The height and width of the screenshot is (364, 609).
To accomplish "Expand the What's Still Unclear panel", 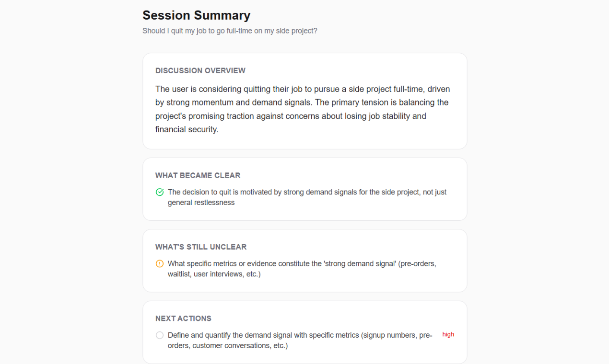I will tap(201, 247).
